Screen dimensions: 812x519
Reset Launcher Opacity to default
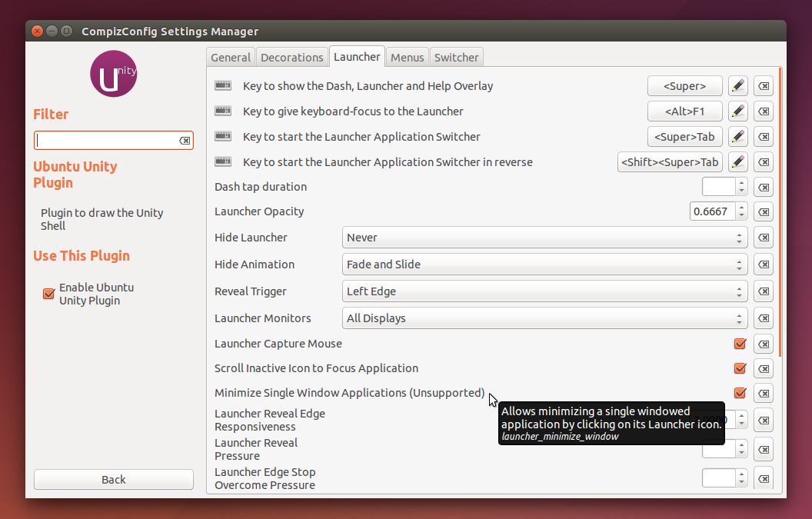[x=764, y=212]
